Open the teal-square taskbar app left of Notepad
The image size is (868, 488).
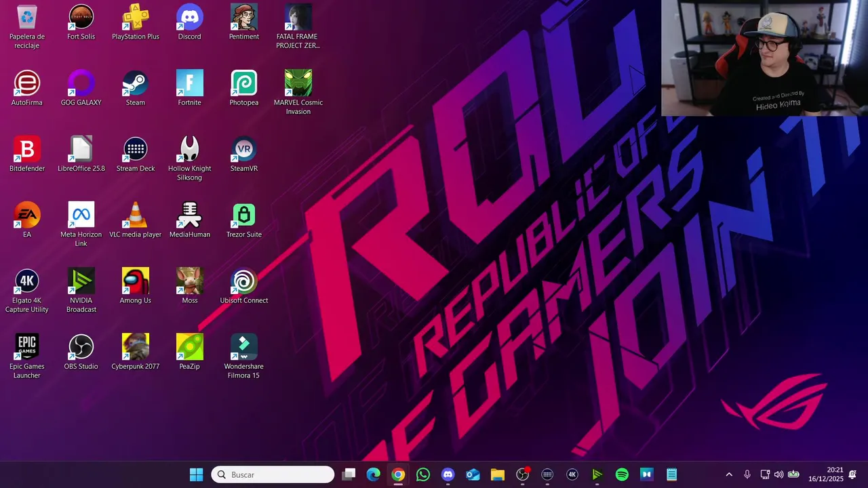click(647, 474)
